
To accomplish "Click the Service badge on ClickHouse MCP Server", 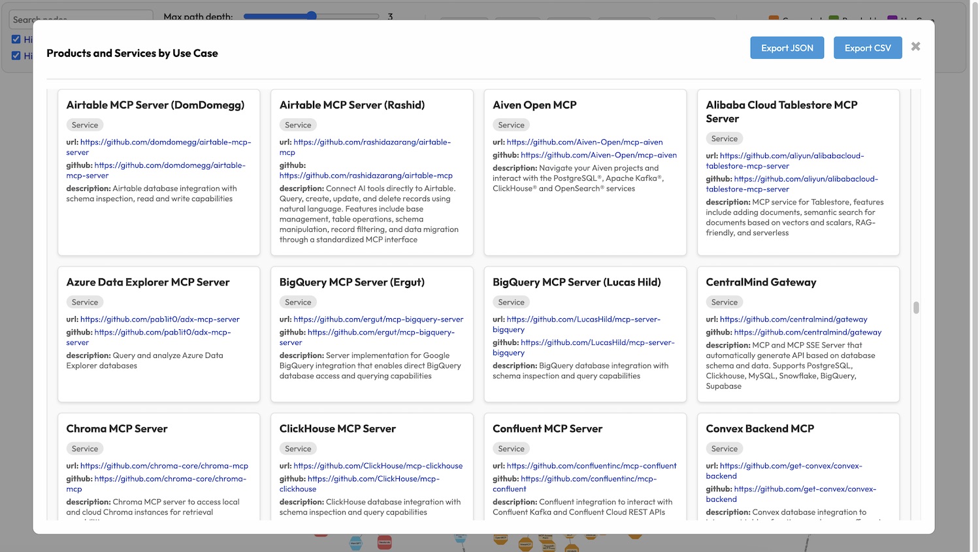I will (298, 449).
